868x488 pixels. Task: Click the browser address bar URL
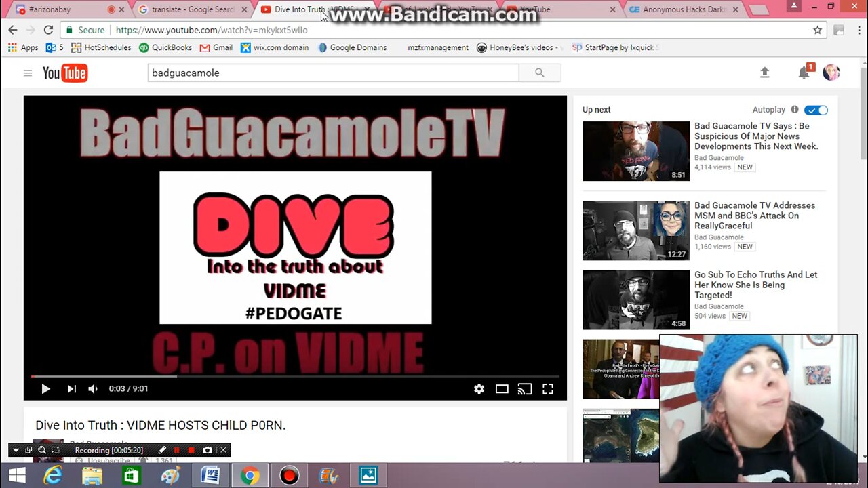pos(212,30)
